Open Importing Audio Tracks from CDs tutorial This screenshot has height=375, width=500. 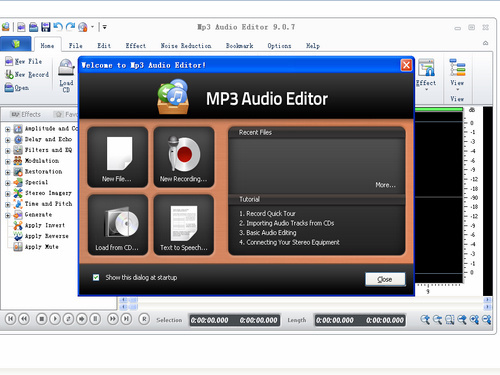click(x=286, y=223)
